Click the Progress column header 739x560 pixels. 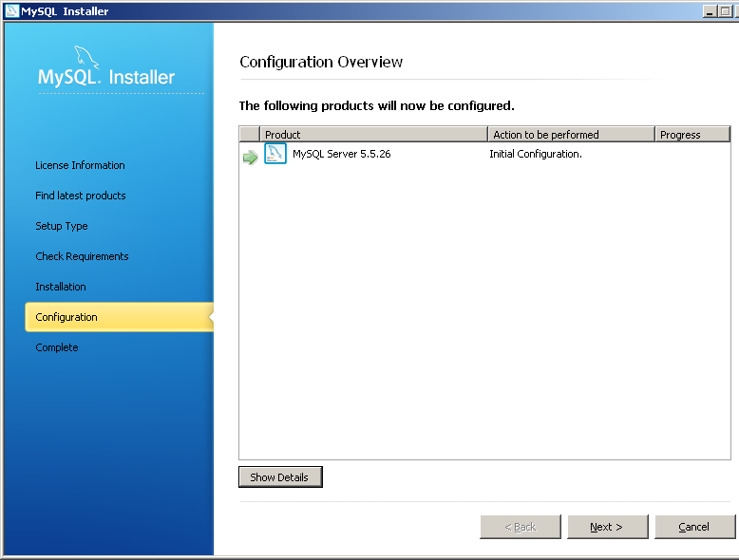pos(692,134)
